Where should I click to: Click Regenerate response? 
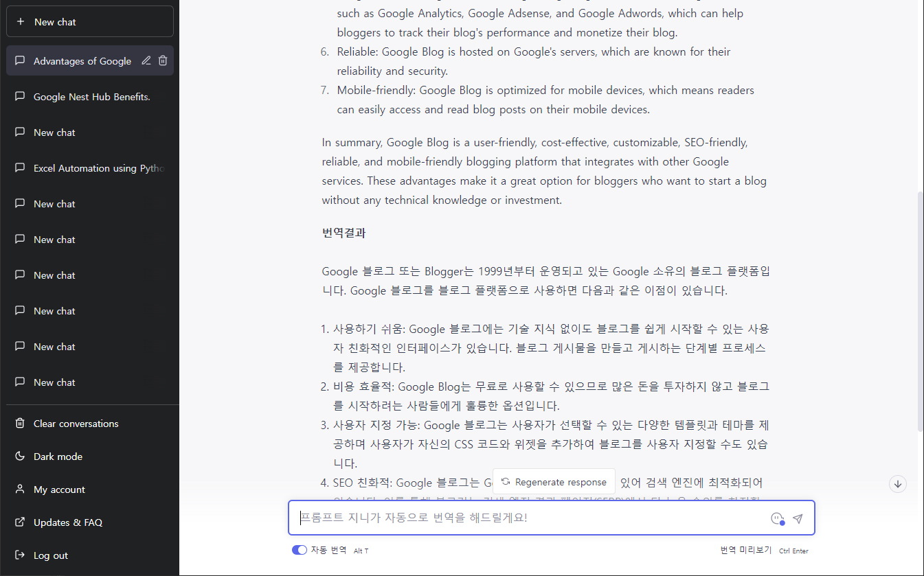(554, 481)
